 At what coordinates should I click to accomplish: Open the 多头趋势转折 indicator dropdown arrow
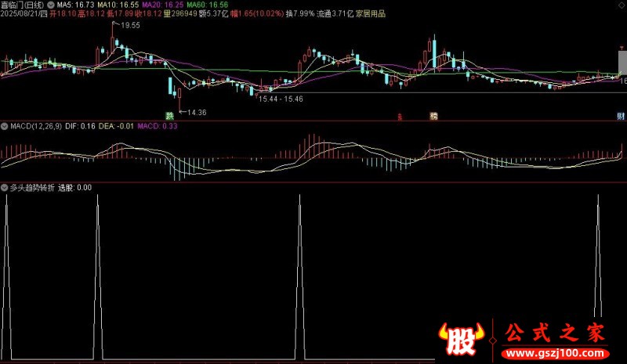click(x=5, y=187)
